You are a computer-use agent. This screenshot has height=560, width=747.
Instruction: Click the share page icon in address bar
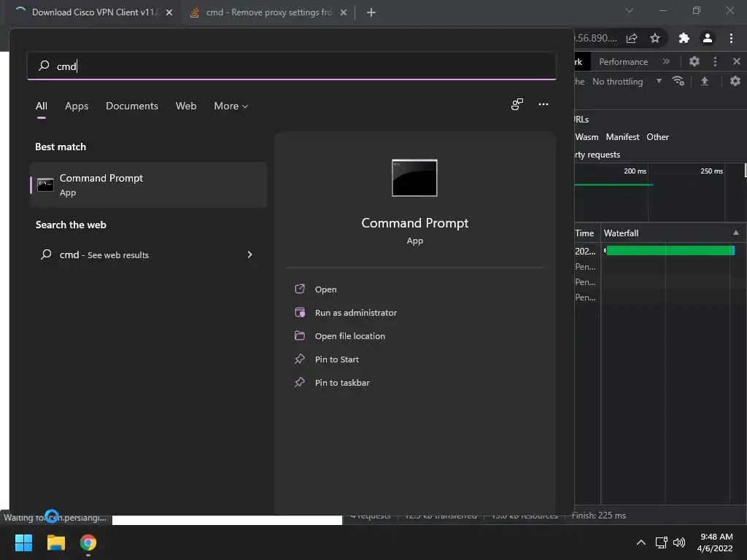pyautogui.click(x=632, y=38)
